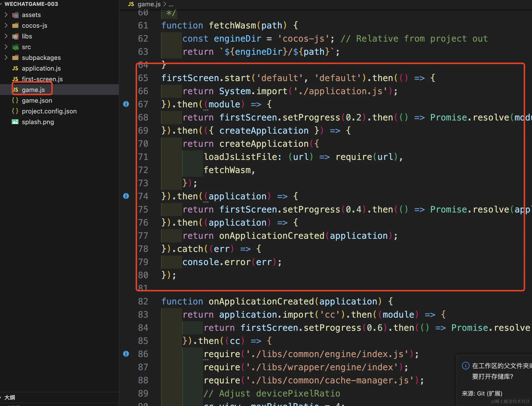The image size is (532, 406).
Task: Expand the subpackages folder chevron
Action: (6, 58)
